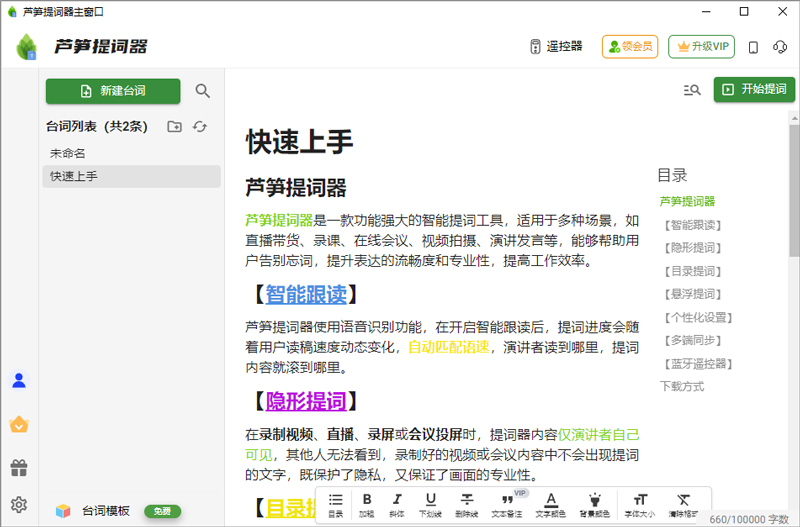Open script search magnifier in sidebar
The height and width of the screenshot is (527, 800).
tap(203, 91)
